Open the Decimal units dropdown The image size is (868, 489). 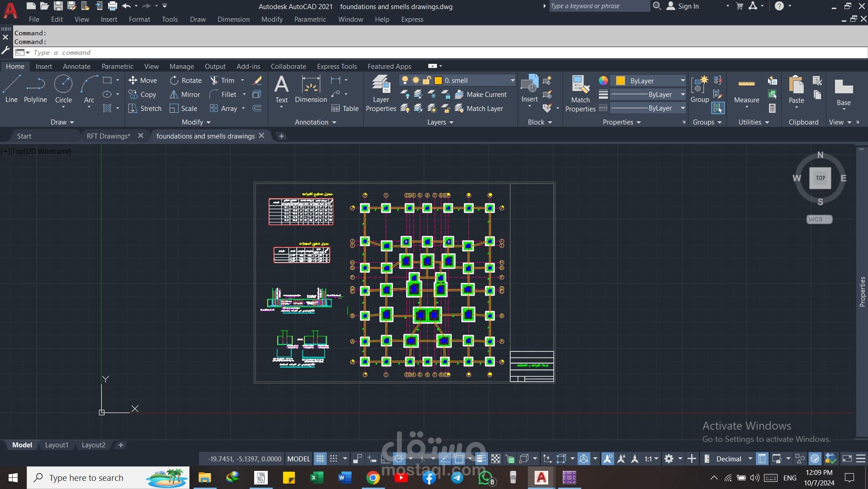[734, 459]
